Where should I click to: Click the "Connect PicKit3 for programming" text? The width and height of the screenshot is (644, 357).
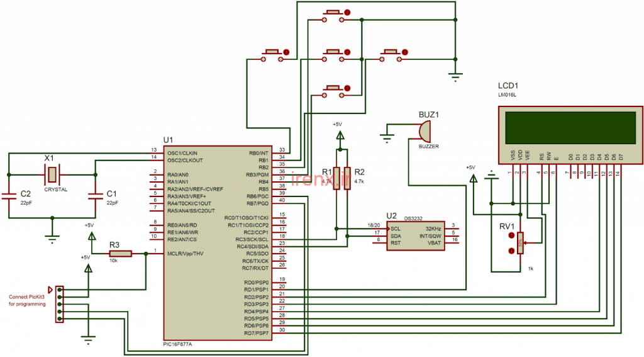[27, 300]
